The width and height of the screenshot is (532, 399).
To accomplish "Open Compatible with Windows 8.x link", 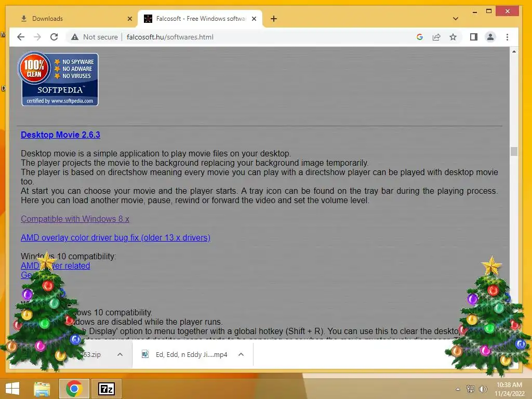I will [75, 219].
